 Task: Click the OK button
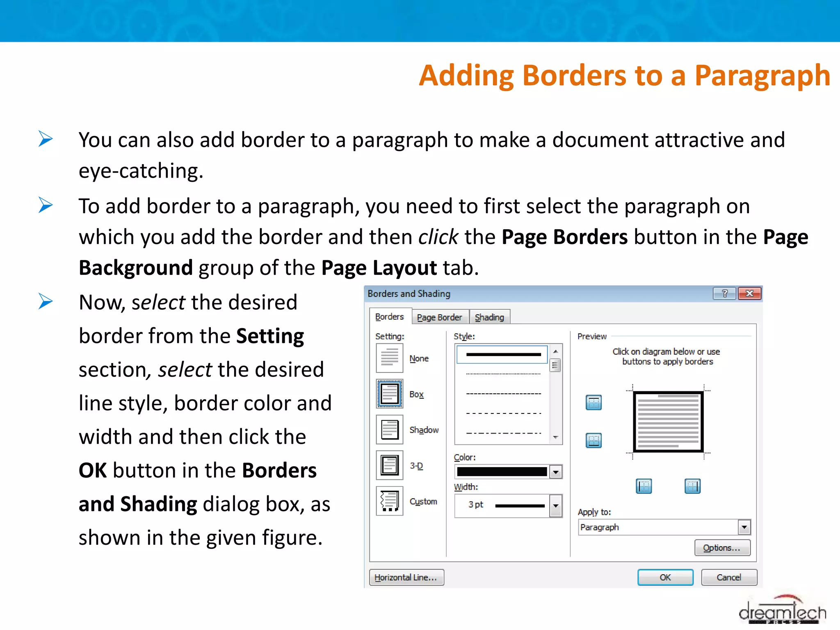(x=665, y=577)
